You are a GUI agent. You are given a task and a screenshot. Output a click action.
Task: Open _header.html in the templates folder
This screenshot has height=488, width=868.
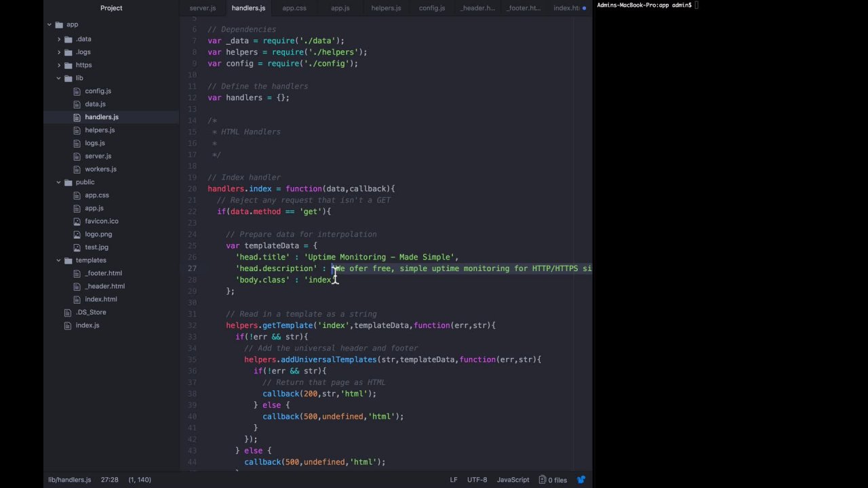[x=104, y=287]
